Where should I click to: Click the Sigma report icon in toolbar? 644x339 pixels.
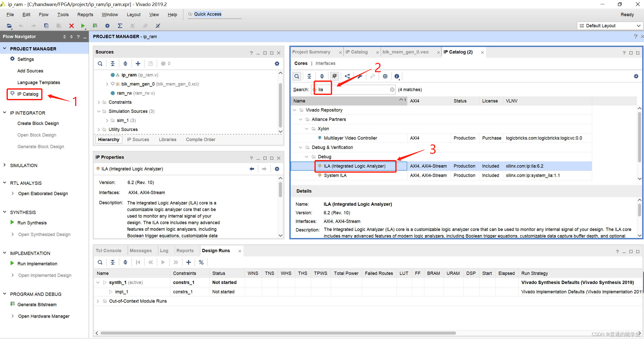(120, 26)
